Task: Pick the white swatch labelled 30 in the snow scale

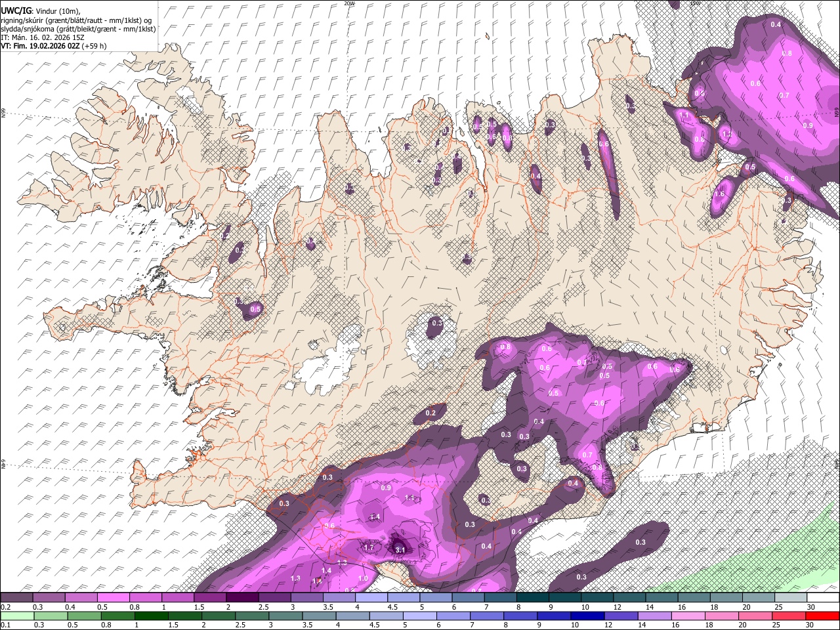Action: tap(824, 597)
